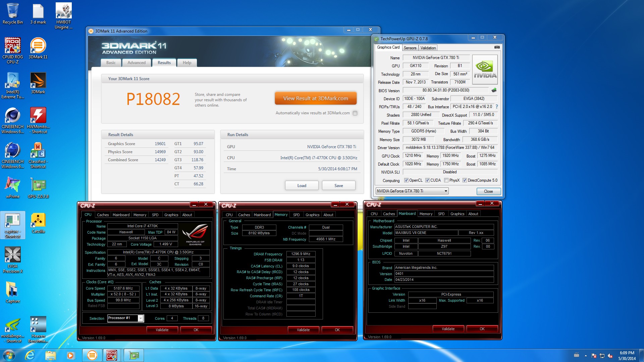Click the Graphics Score value 19601
The height and width of the screenshot is (362, 644).
pos(160,144)
